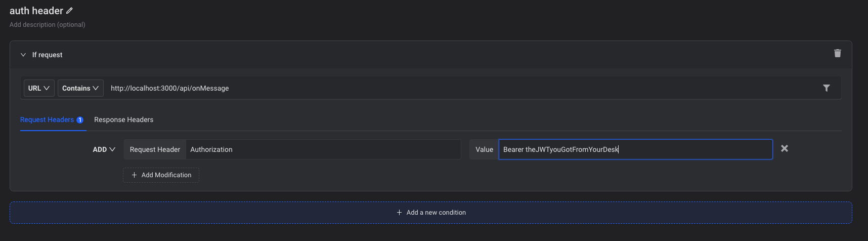Viewport: 868px width, 241px height.
Task: Click the pencil icon to rename rule
Action: (x=69, y=11)
